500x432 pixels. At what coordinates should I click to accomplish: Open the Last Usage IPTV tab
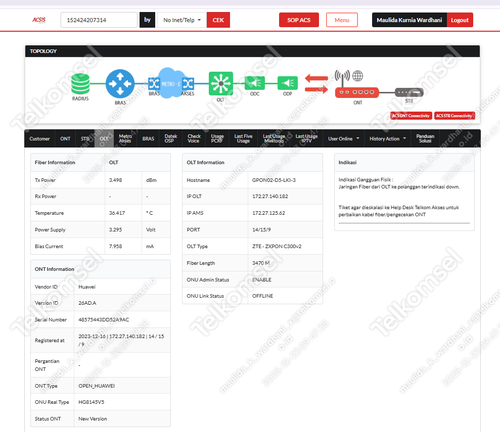pyautogui.click(x=306, y=139)
